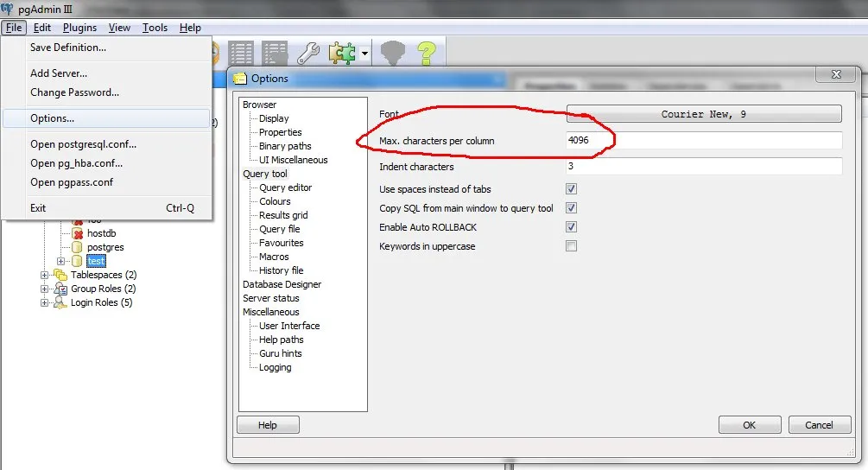This screenshot has height=470, width=868.
Task: Click the hostdb database icon
Action: [78, 233]
